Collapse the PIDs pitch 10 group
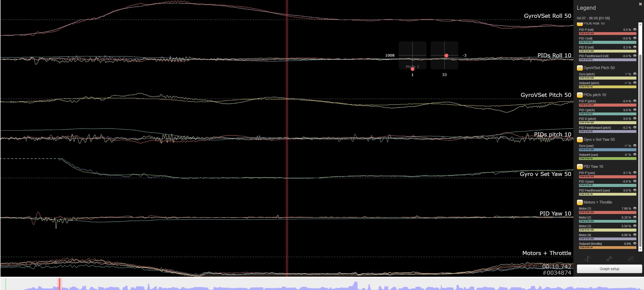The width and height of the screenshot is (644, 290). (x=580, y=95)
